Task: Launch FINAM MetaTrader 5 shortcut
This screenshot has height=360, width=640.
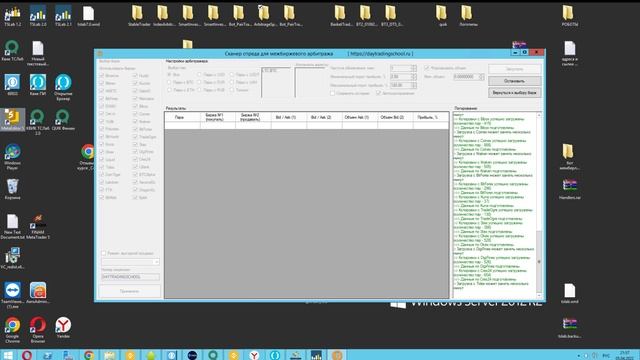Action: click(38, 227)
